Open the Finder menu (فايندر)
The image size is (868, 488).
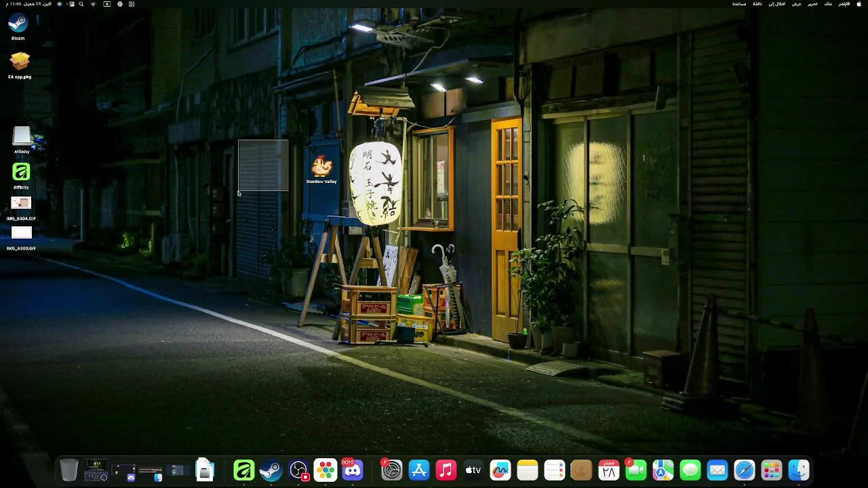(x=844, y=4)
